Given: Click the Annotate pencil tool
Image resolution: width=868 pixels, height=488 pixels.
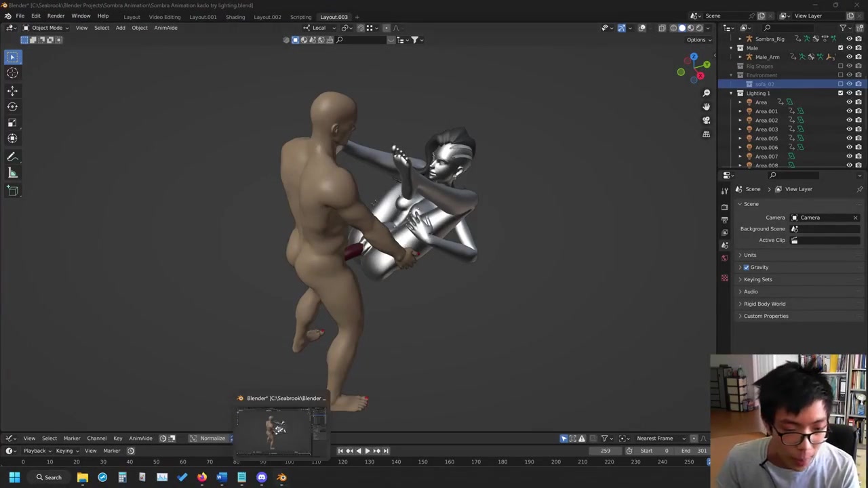Looking at the screenshot, I should tap(12, 157).
